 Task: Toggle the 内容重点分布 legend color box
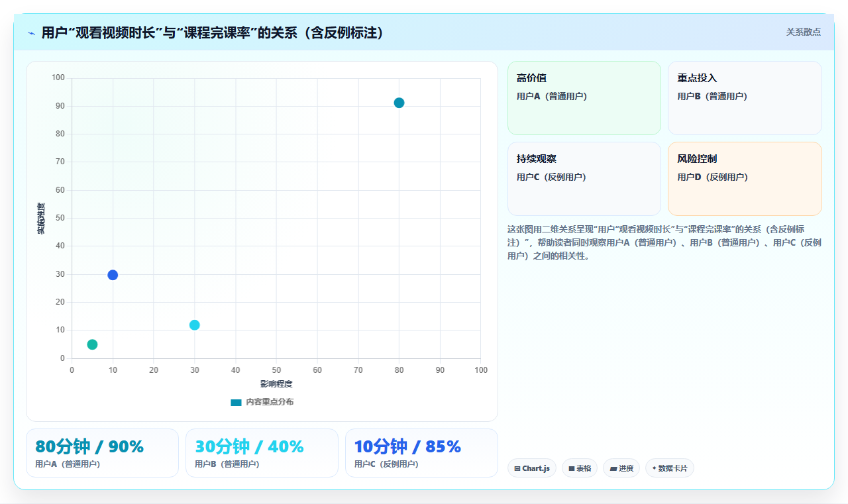(236, 402)
